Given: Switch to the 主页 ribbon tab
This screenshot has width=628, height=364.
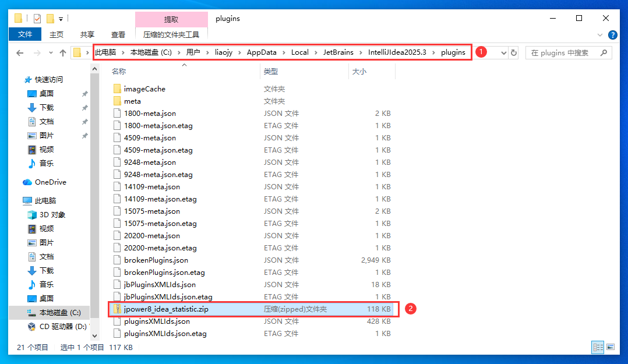Looking at the screenshot, I should (57, 35).
